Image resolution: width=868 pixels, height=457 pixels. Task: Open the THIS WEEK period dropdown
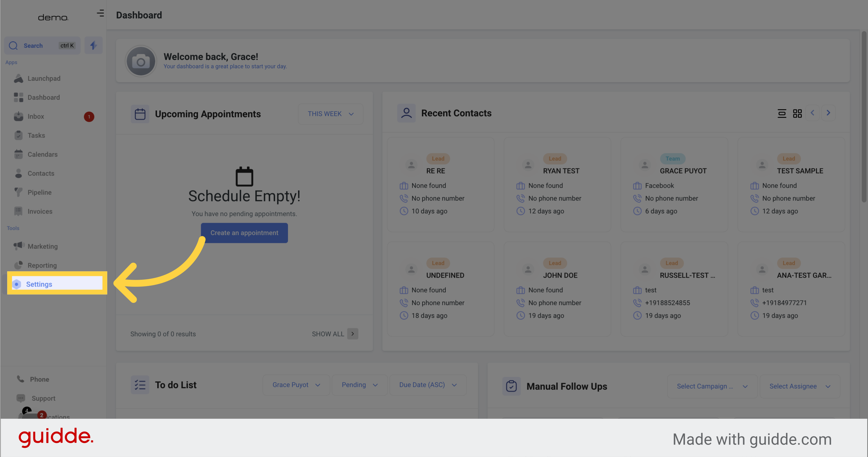(x=330, y=114)
